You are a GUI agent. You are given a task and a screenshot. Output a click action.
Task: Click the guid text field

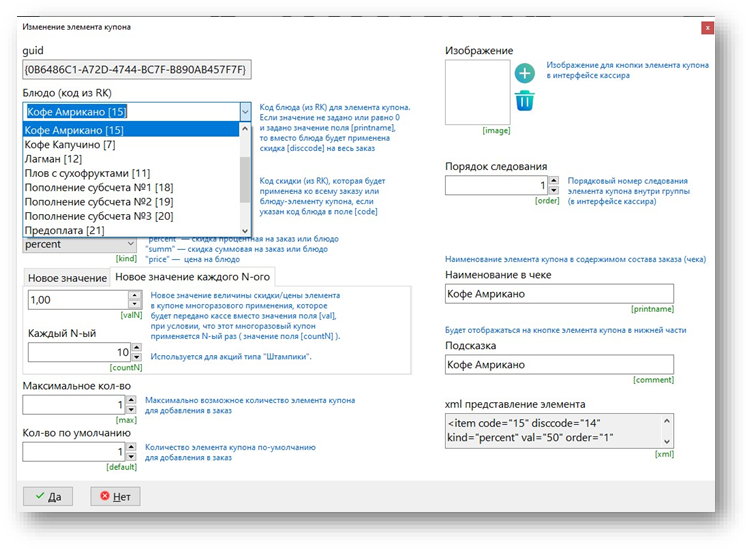(x=136, y=70)
